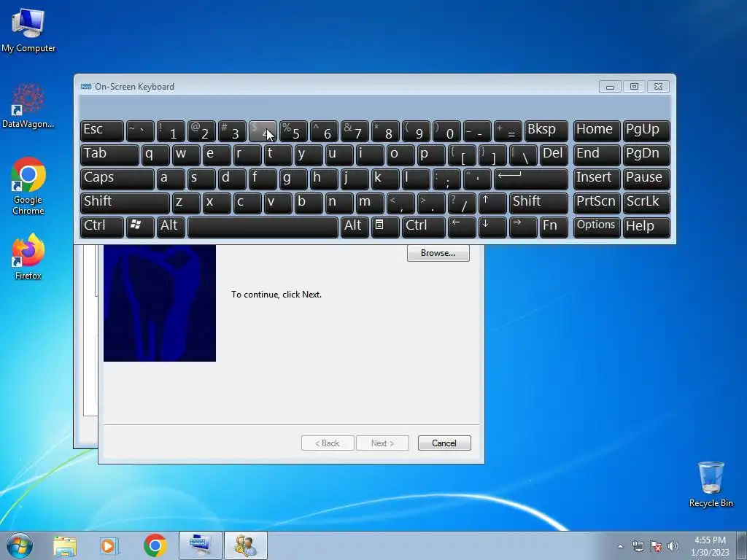Click Cancel in the wizard dialog

[x=444, y=443]
